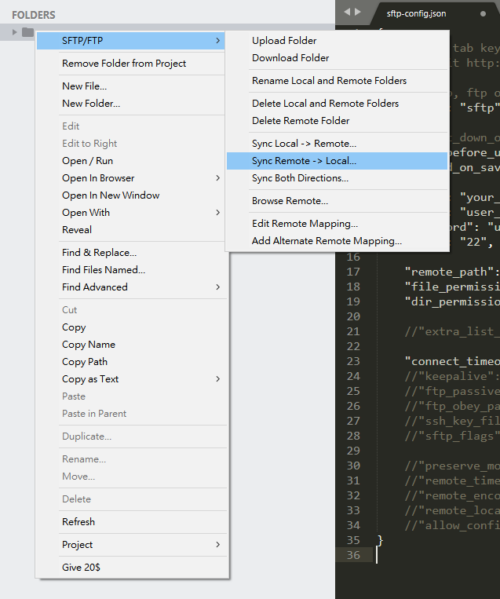Viewport: 500px width, 599px height.
Task: Switch to sftp-config.json tab
Action: pos(416,14)
